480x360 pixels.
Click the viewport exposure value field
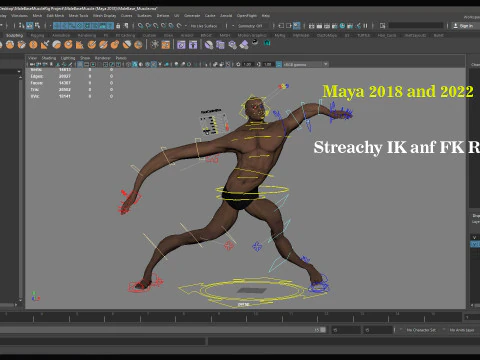click(247, 64)
